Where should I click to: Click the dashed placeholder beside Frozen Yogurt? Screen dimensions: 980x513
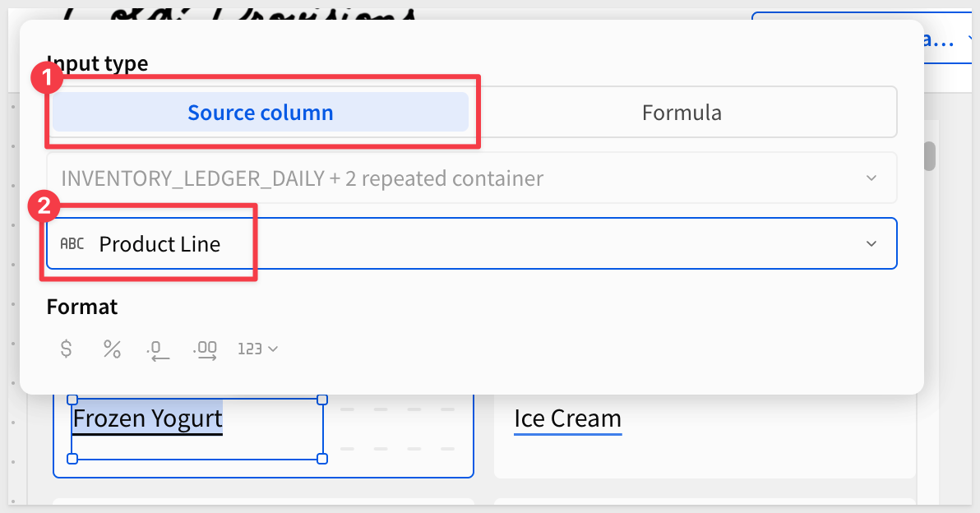click(x=397, y=428)
